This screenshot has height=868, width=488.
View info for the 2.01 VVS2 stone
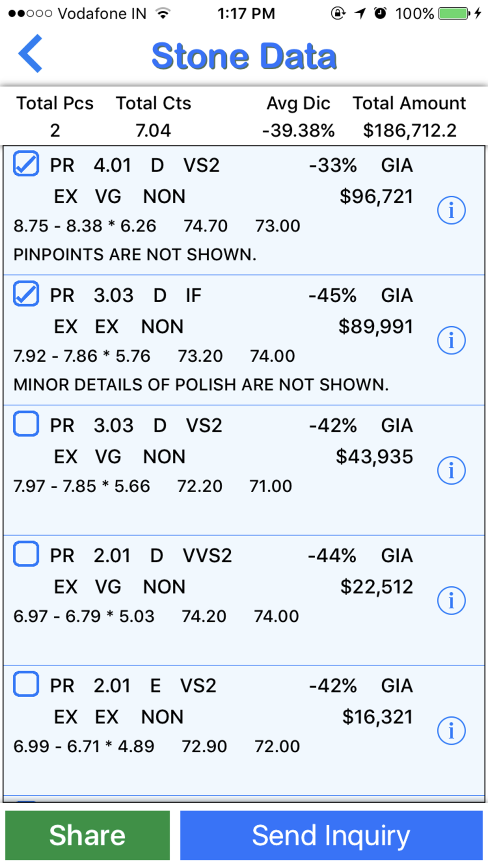(x=451, y=600)
